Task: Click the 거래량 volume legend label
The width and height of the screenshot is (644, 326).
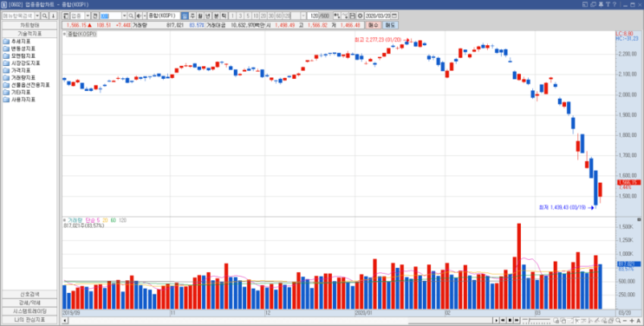Action: click(75, 220)
